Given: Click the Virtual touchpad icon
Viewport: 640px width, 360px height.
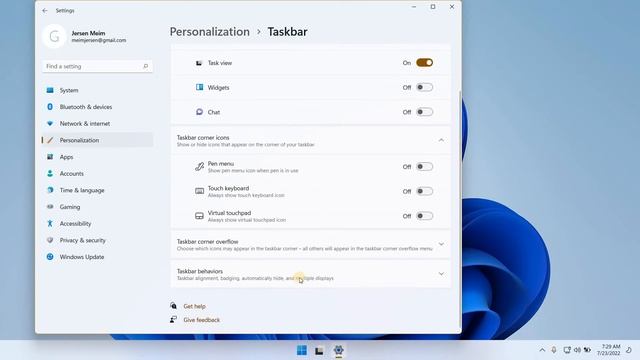Looking at the screenshot, I should click(199, 216).
